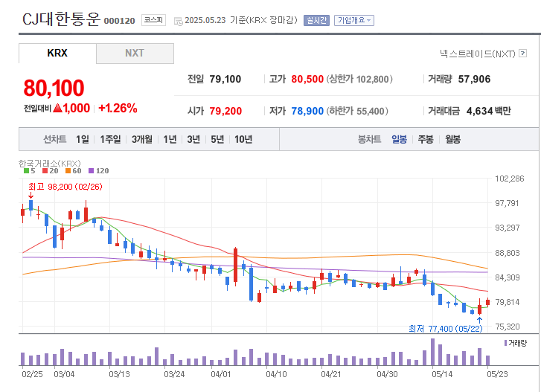Open the NXT help question mark icon
Screen dimensions: 541x392
(x=523, y=53)
